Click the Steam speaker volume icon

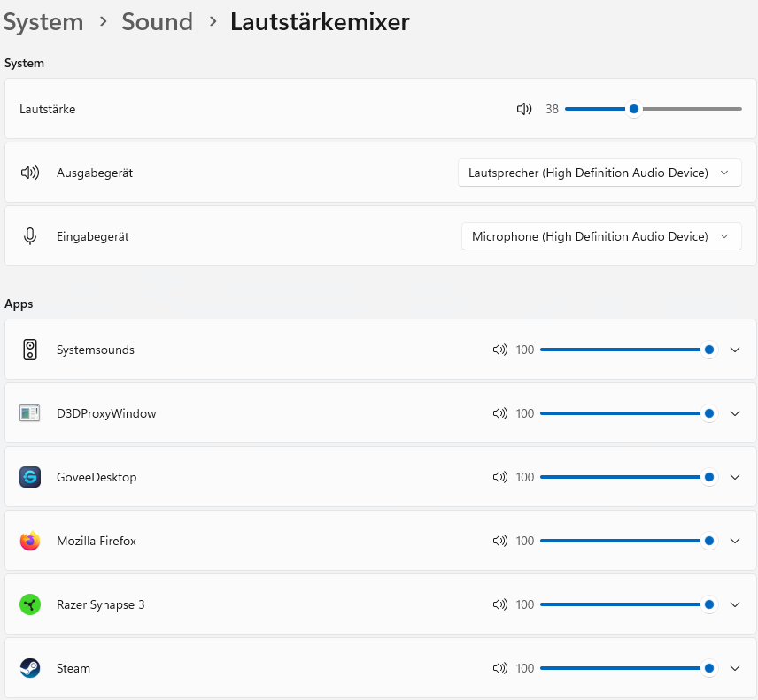tap(500, 668)
